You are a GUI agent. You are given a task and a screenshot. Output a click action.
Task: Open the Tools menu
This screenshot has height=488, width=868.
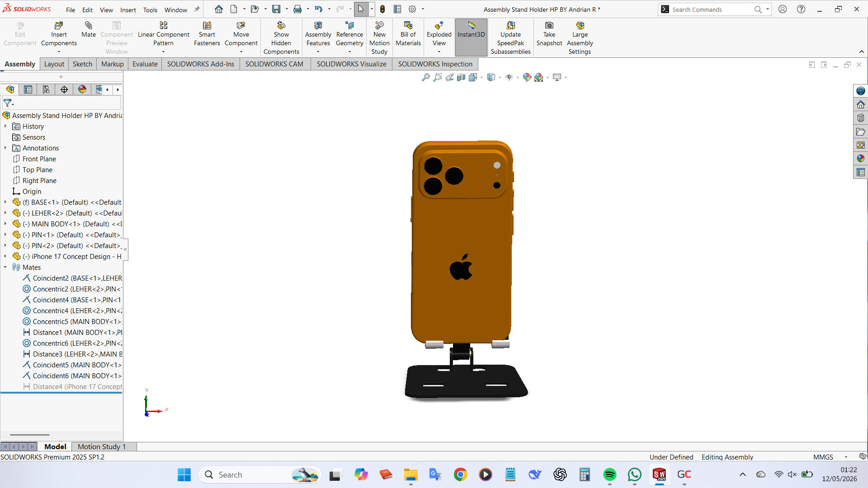click(150, 10)
